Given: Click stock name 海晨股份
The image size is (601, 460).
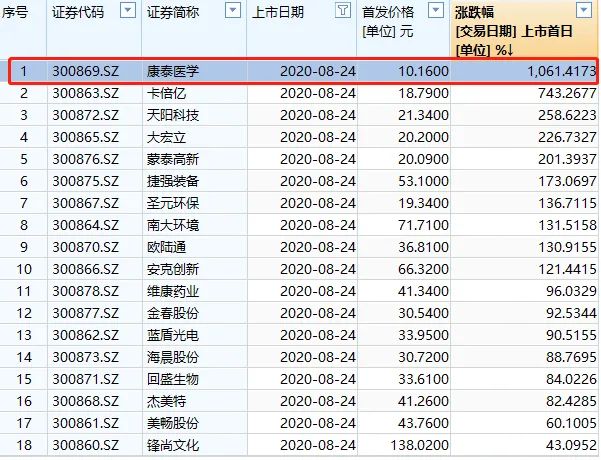Looking at the screenshot, I should tap(173, 357).
